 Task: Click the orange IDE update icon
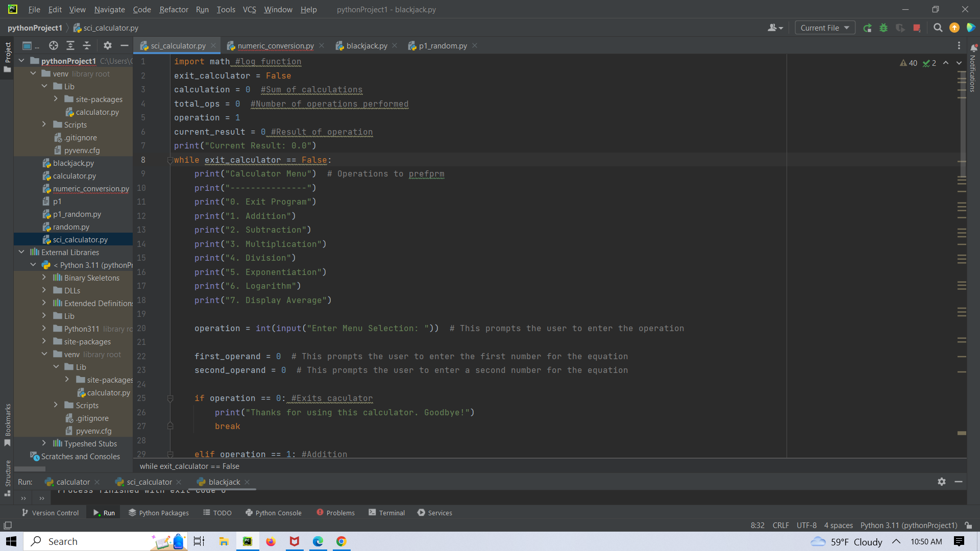point(954,28)
